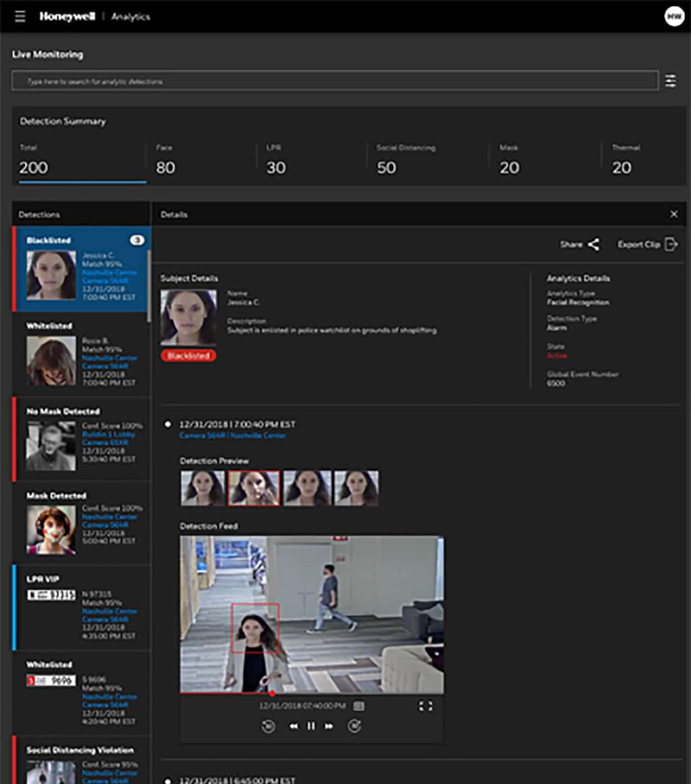Open the hamburger navigation menu
The width and height of the screenshot is (691, 784).
(x=20, y=16)
